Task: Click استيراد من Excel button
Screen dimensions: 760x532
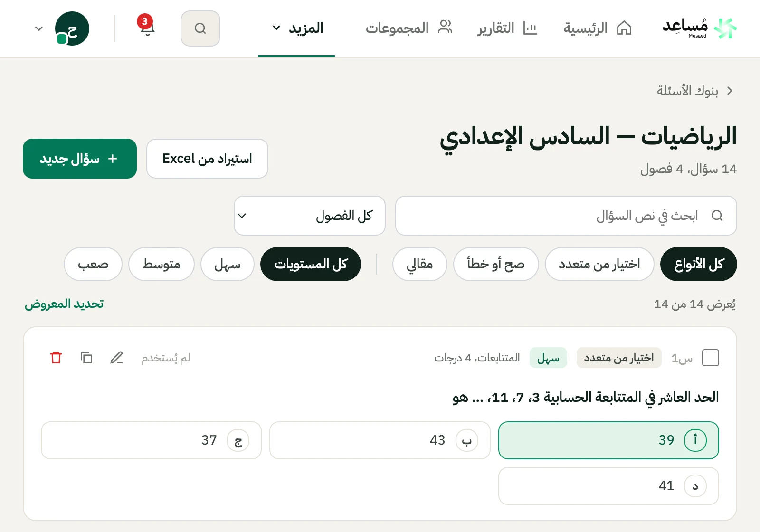Action: tap(207, 159)
